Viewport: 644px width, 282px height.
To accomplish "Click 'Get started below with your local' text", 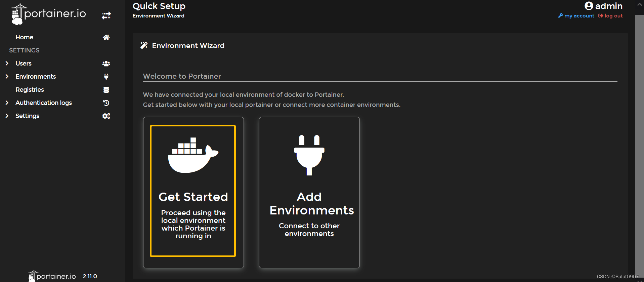I will [x=271, y=105].
